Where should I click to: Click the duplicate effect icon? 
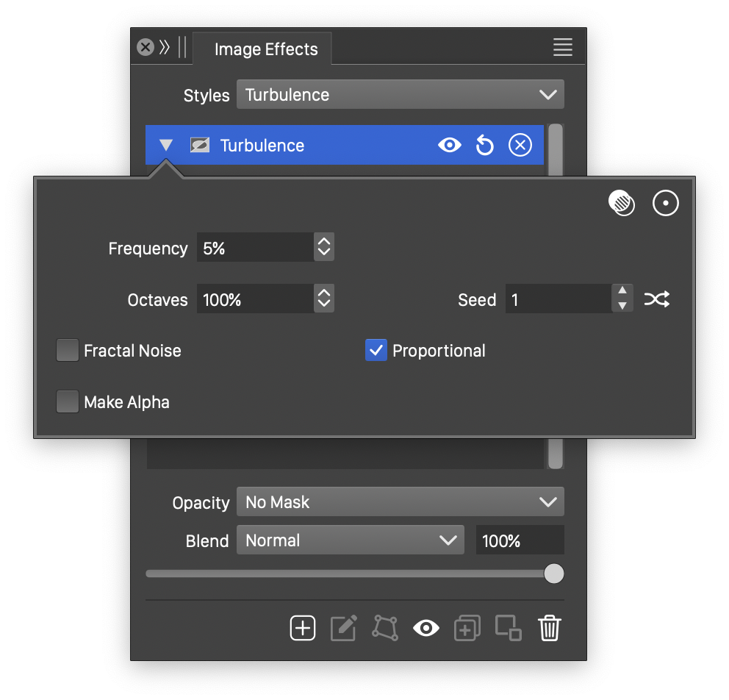click(x=467, y=628)
